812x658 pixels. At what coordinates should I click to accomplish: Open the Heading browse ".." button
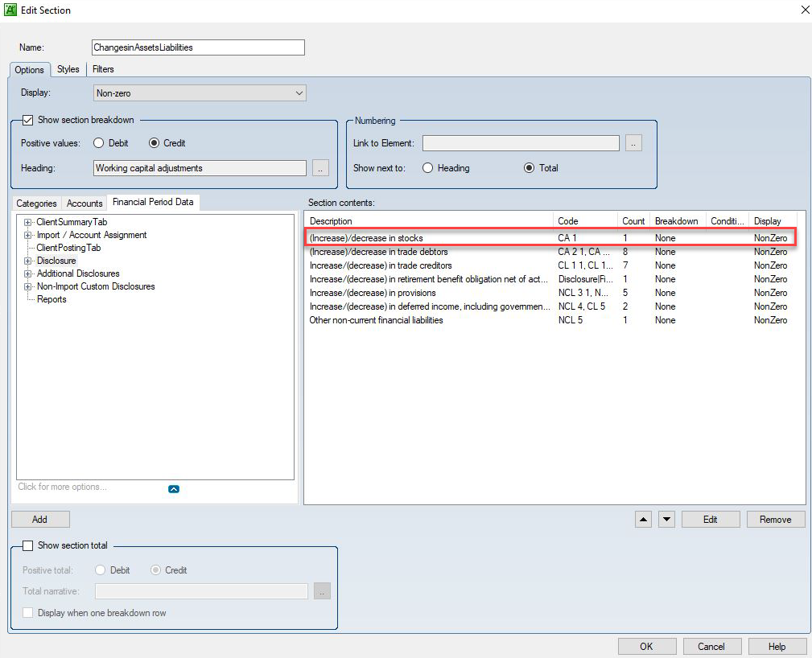click(320, 167)
